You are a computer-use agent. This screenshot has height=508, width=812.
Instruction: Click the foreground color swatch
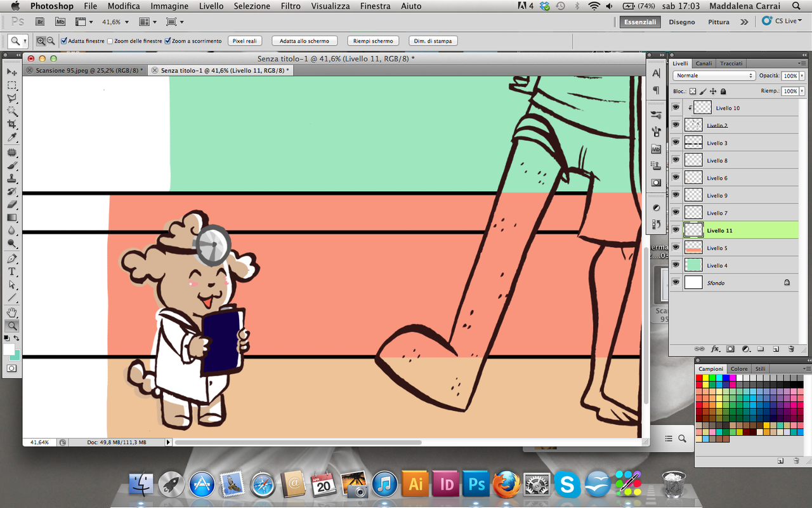(x=9, y=349)
